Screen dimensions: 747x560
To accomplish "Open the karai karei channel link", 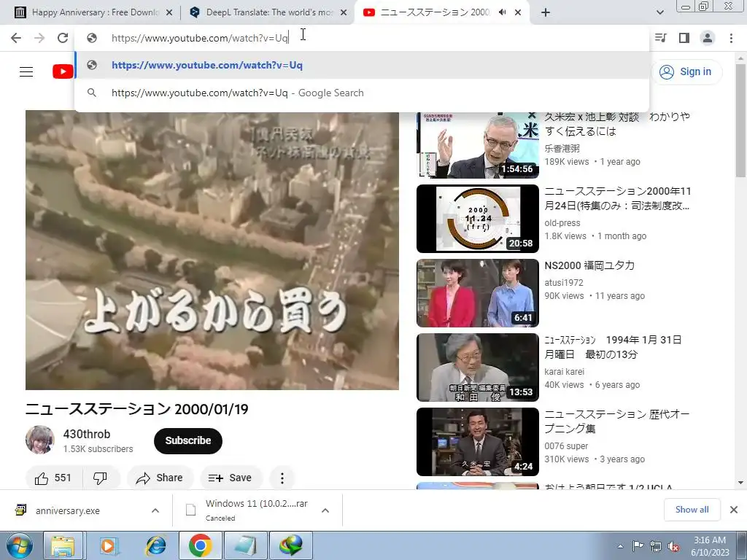I will pyautogui.click(x=564, y=371).
